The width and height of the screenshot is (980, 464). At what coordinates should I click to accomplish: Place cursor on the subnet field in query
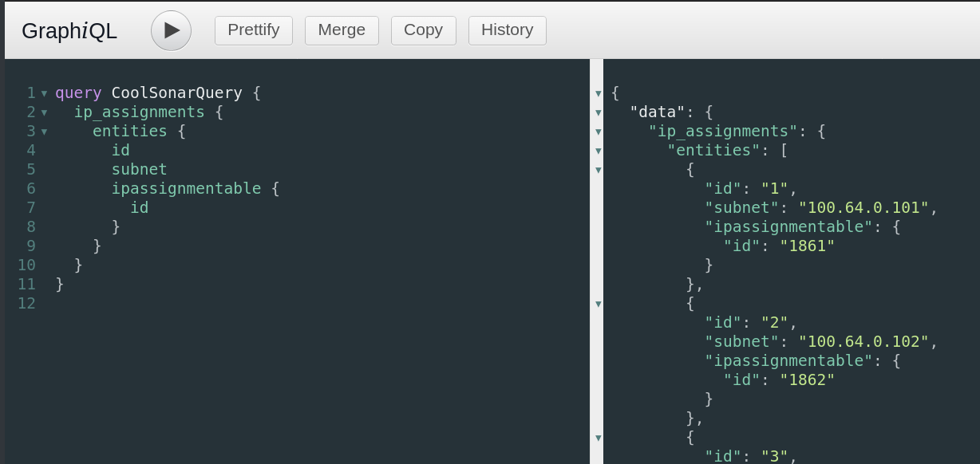(x=139, y=169)
